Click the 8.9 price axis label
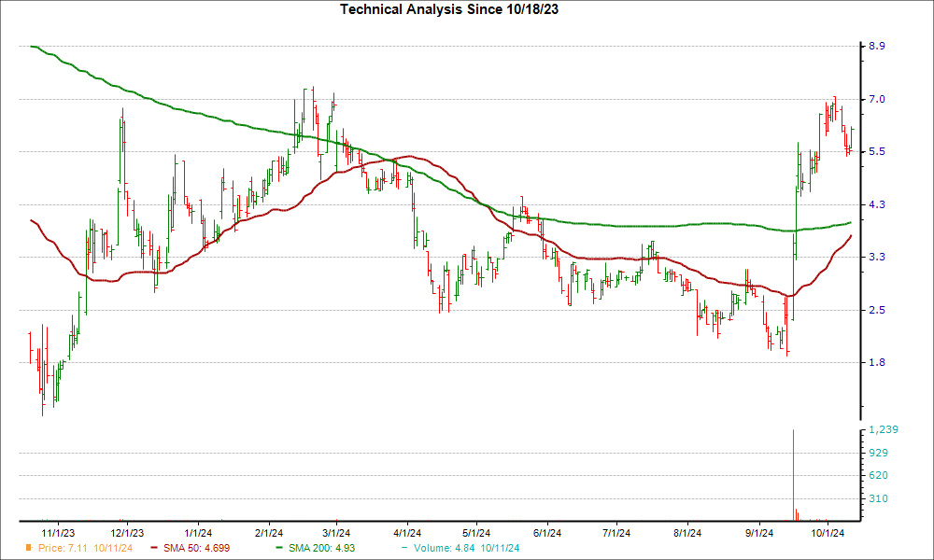This screenshot has width=934, height=560. point(877,47)
